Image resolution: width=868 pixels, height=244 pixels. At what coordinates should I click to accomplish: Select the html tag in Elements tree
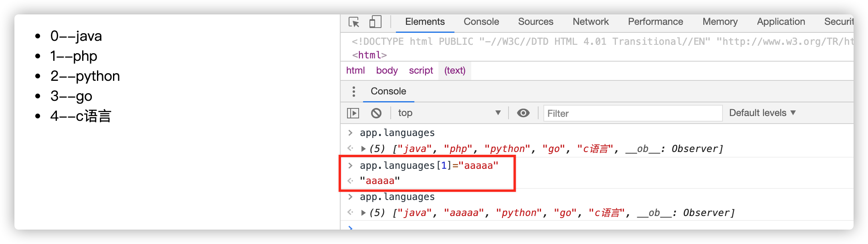tap(369, 55)
